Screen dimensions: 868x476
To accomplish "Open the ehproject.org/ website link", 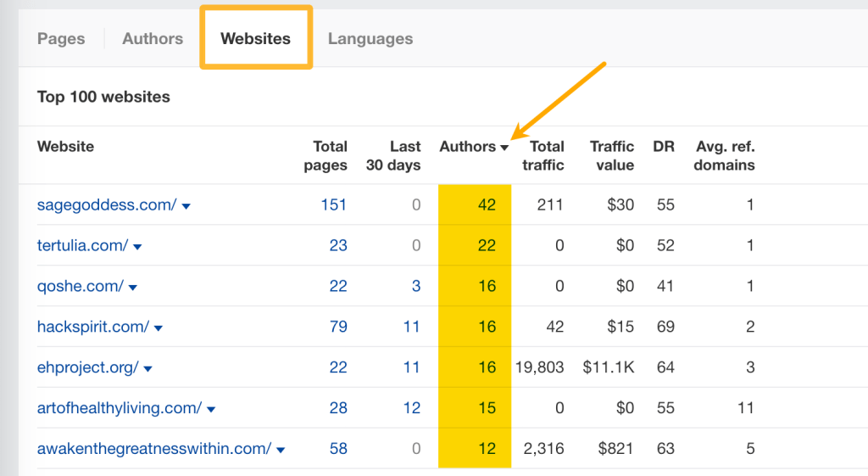I will [x=88, y=367].
